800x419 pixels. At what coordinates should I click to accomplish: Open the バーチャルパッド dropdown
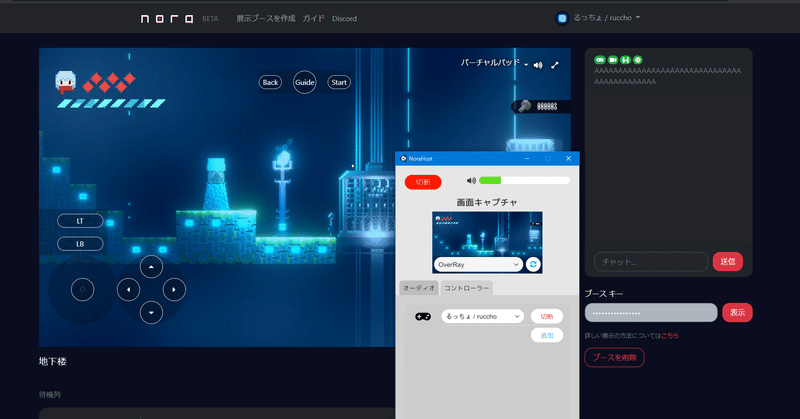(x=494, y=63)
